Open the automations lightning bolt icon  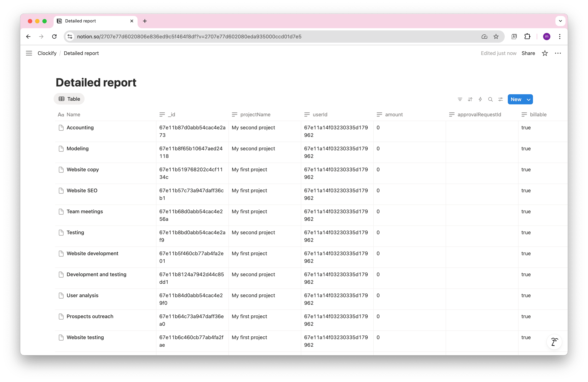(480, 99)
